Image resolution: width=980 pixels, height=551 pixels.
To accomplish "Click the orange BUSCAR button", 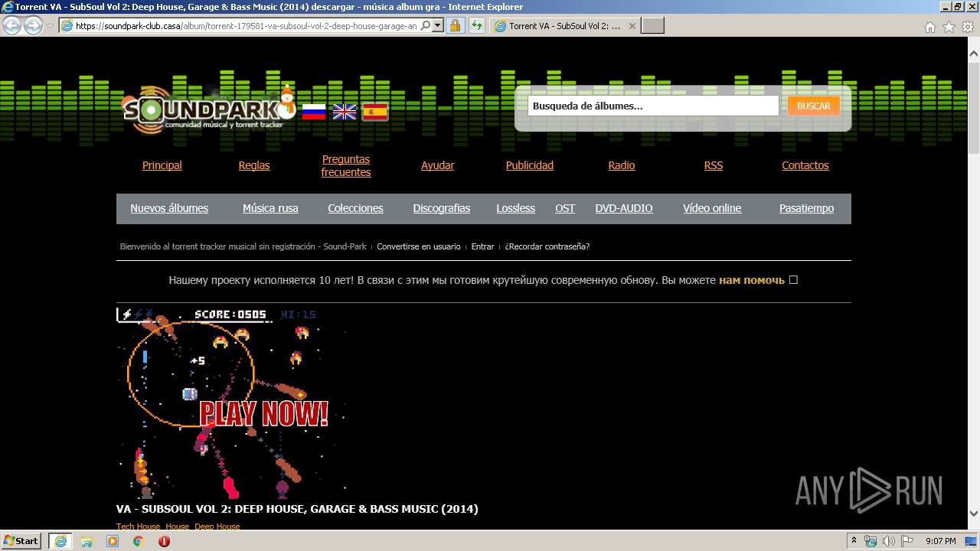I will (x=813, y=106).
